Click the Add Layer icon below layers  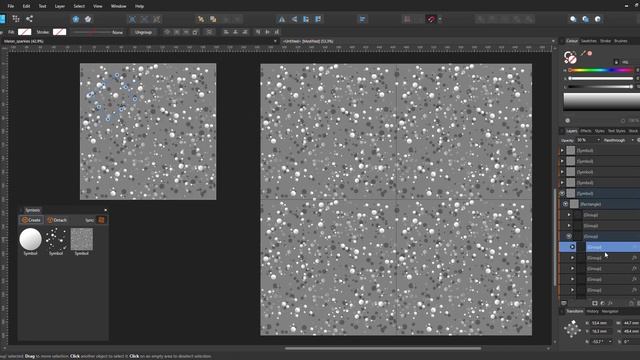(x=631, y=303)
